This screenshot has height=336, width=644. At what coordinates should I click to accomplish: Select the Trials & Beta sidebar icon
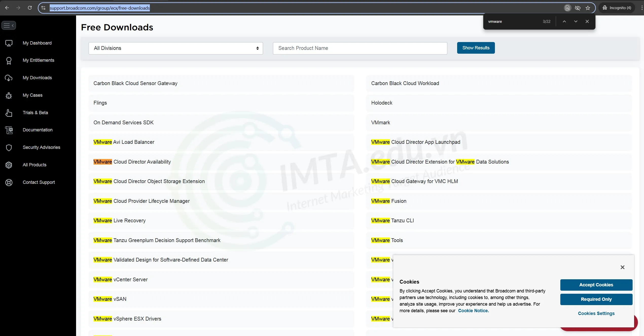click(9, 113)
